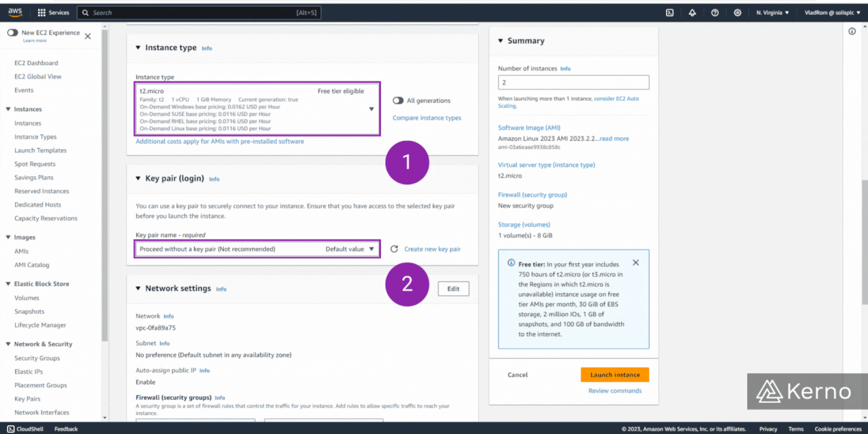This screenshot has width=868, height=434.
Task: Open the Services grid menu
Action: 54,12
